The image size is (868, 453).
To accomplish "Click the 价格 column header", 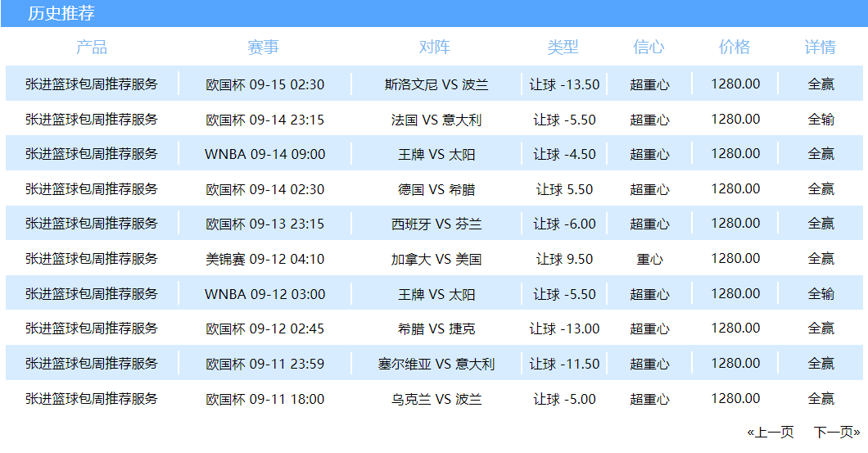I will click(735, 48).
